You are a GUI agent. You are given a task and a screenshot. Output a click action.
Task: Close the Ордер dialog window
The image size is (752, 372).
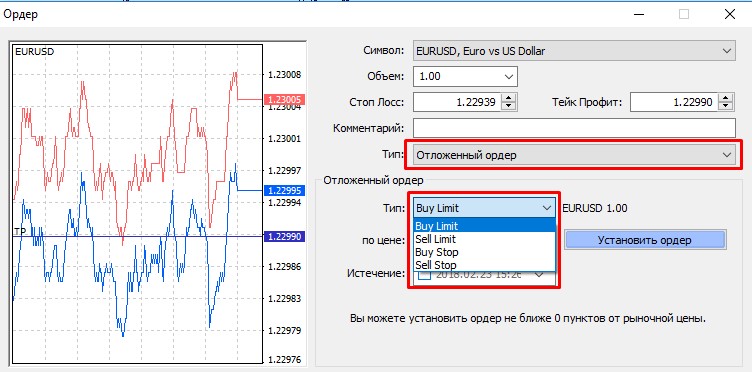[730, 14]
